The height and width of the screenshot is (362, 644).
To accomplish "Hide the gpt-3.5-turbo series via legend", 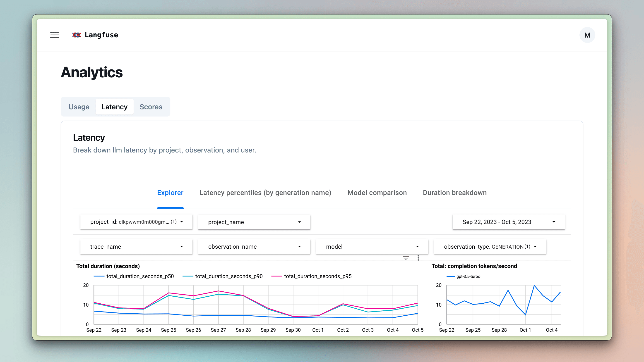I will pos(468,276).
